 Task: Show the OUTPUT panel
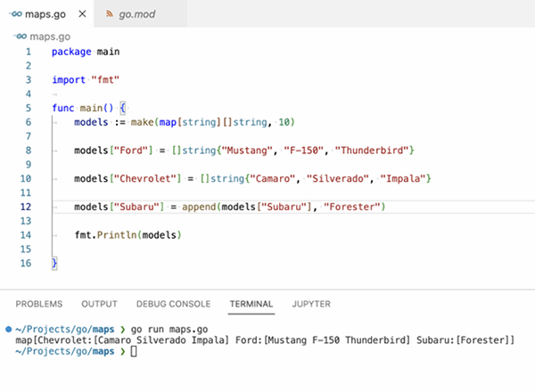pos(99,304)
